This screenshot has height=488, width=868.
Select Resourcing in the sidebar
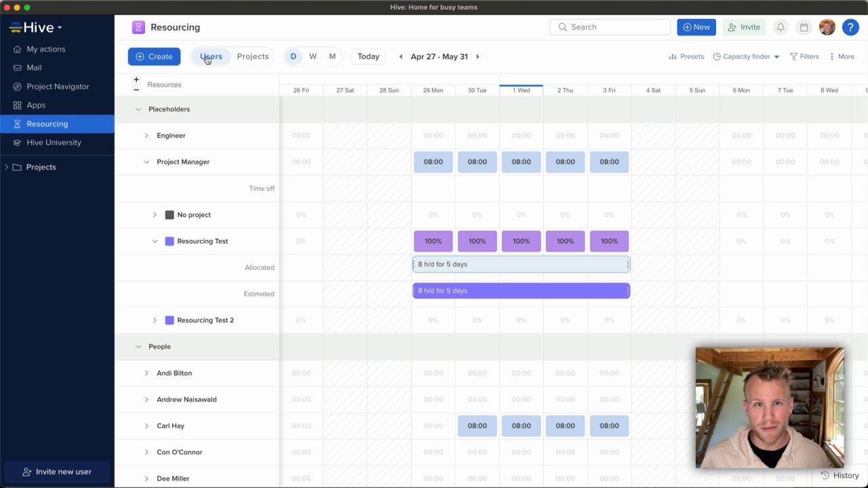pos(57,124)
